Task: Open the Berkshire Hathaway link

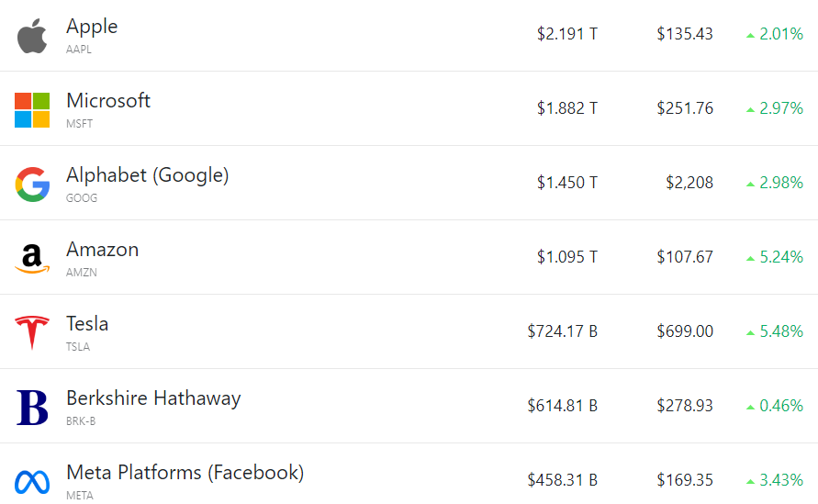Action: click(x=153, y=398)
